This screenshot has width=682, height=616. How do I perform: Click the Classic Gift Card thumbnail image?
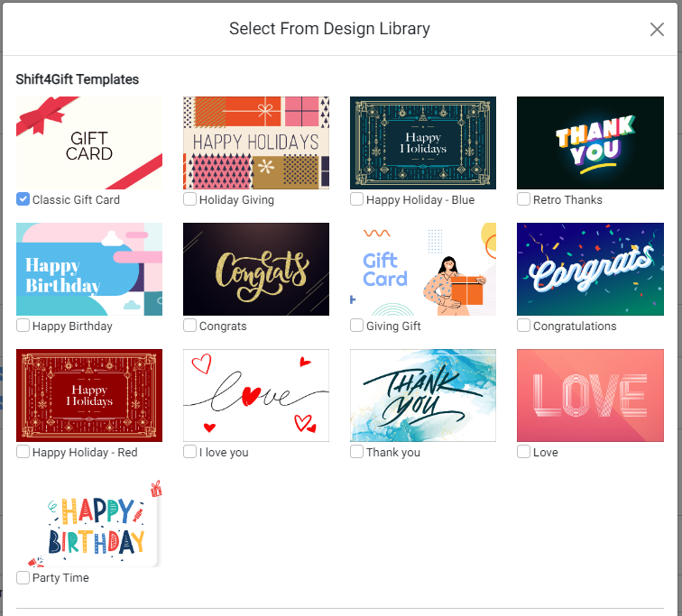89,143
